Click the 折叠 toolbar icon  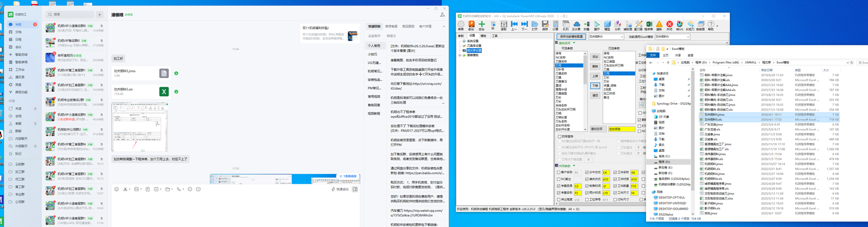point(586,25)
